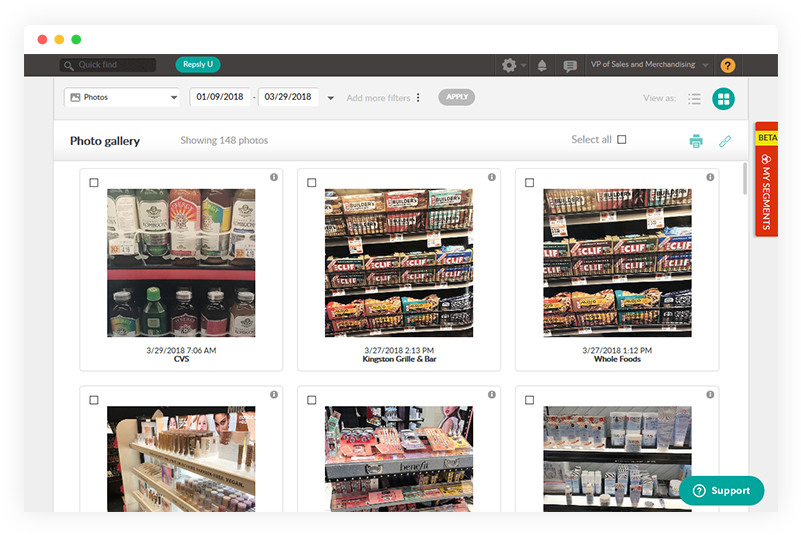The image size is (801, 535).
Task: Focus the Quick find search field
Action: [x=108, y=65]
